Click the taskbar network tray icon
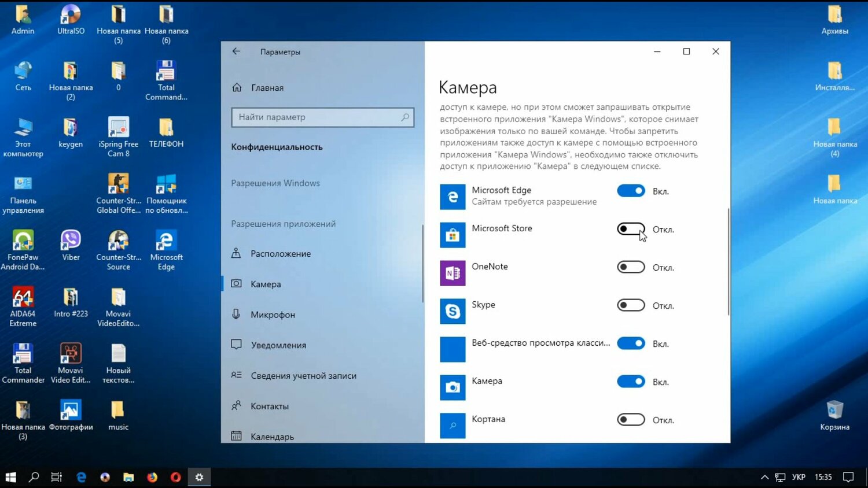868x488 pixels. pos(780,477)
